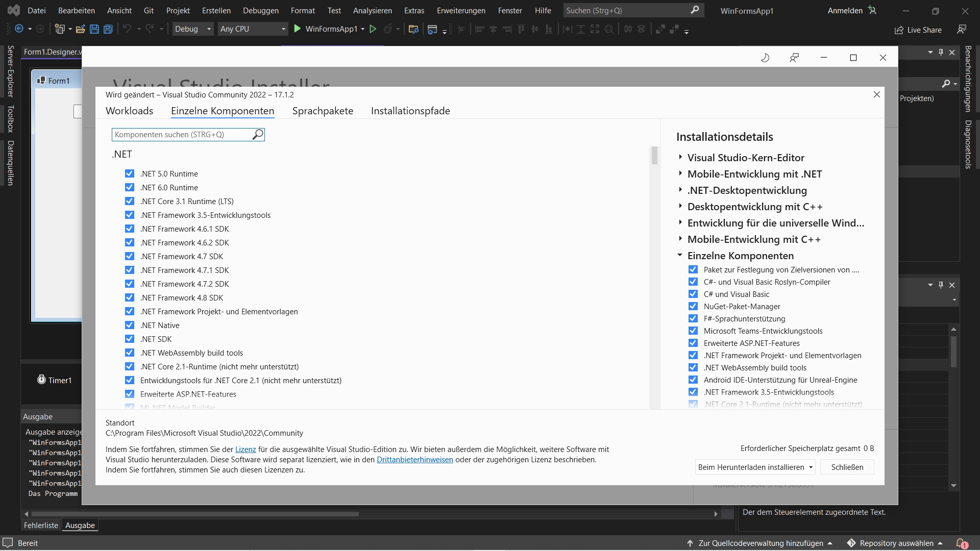Click the account settings icon next to Anmelden

[x=872, y=10]
